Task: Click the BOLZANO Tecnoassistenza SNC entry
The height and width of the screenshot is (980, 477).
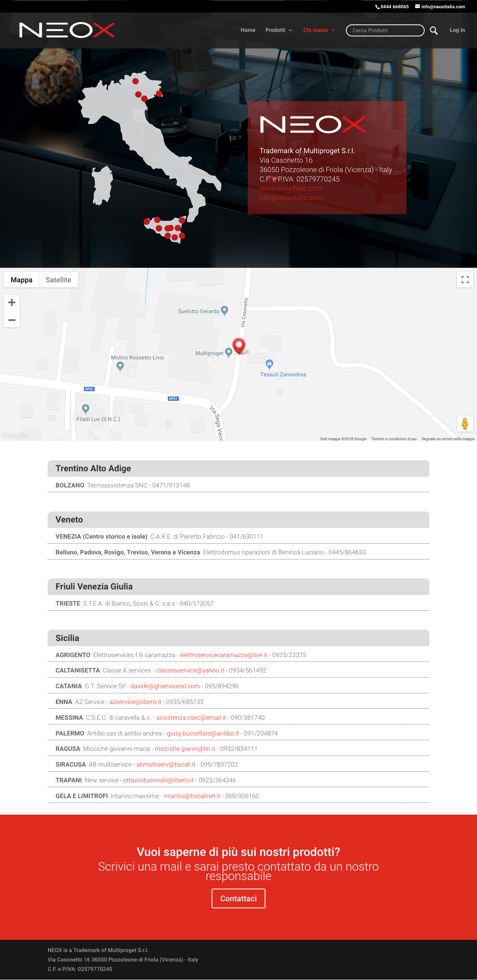Action: tap(238, 485)
